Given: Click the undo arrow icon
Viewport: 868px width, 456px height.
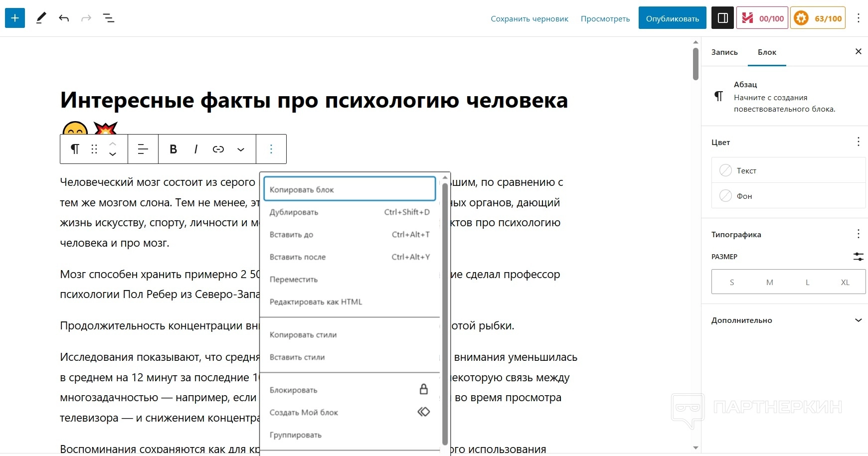Looking at the screenshot, I should 64,18.
